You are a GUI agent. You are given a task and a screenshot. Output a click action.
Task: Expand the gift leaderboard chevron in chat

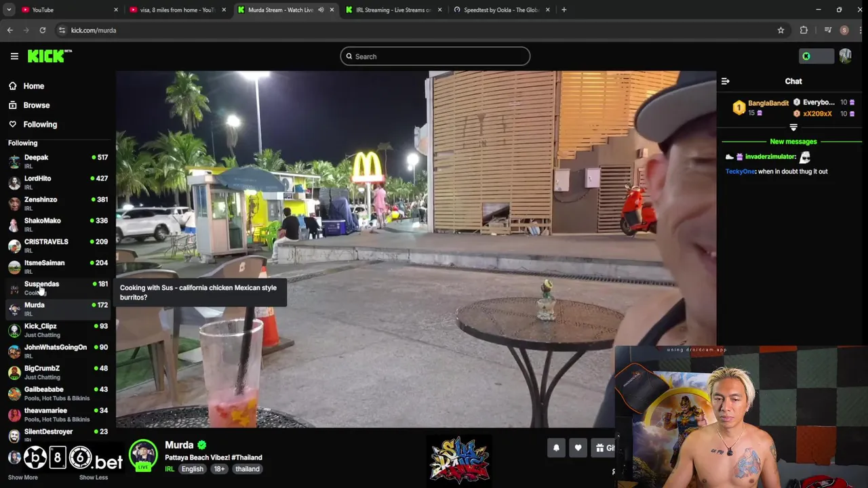[x=793, y=127]
